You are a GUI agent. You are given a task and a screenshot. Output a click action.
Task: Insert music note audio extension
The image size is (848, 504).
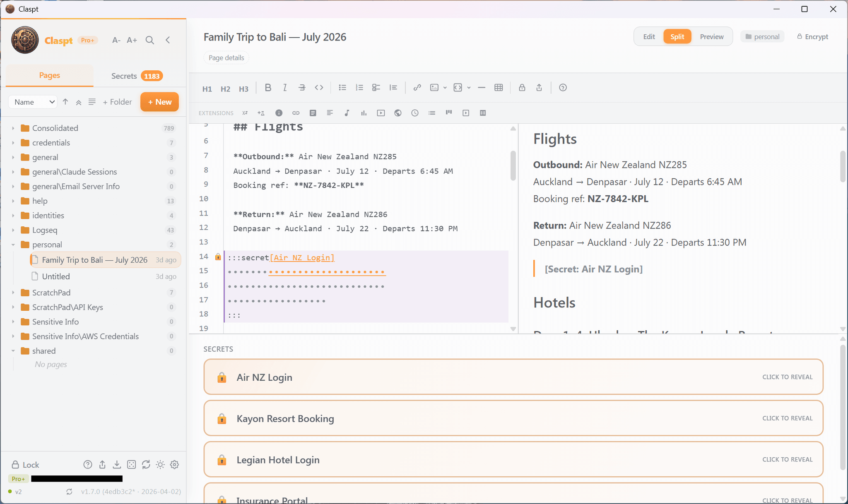click(347, 113)
